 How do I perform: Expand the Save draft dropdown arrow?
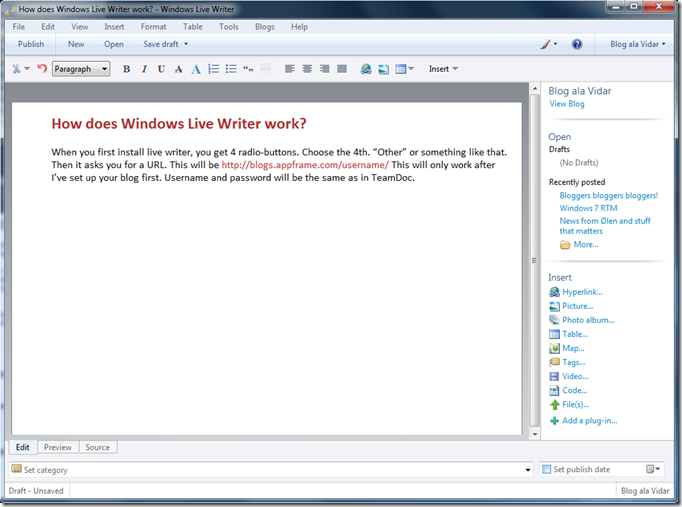(x=186, y=44)
